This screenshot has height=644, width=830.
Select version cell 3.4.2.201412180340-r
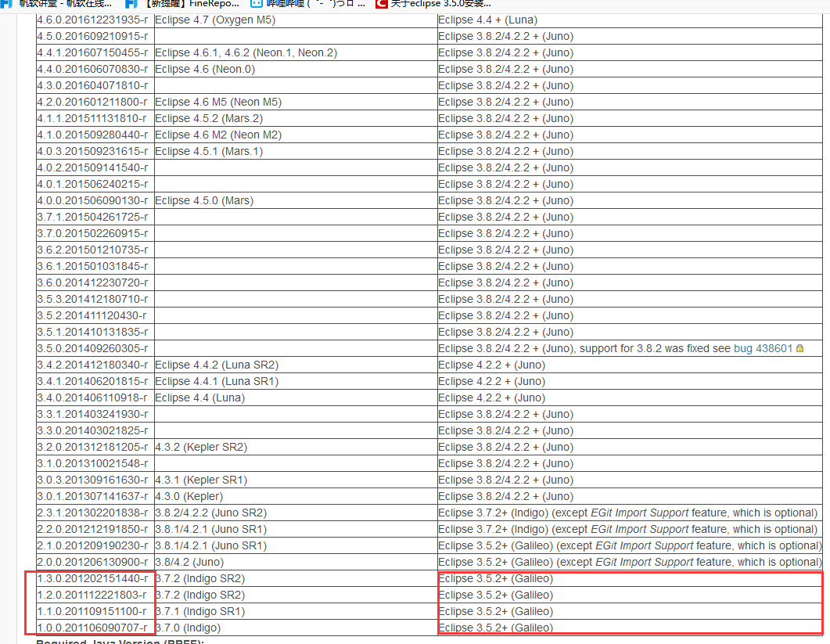(x=95, y=365)
